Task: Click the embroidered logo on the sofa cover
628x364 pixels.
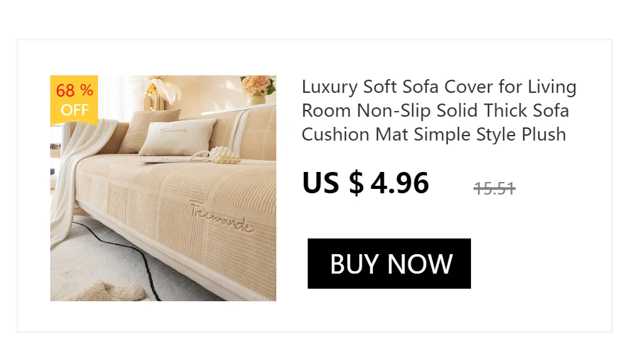Action: point(222,217)
